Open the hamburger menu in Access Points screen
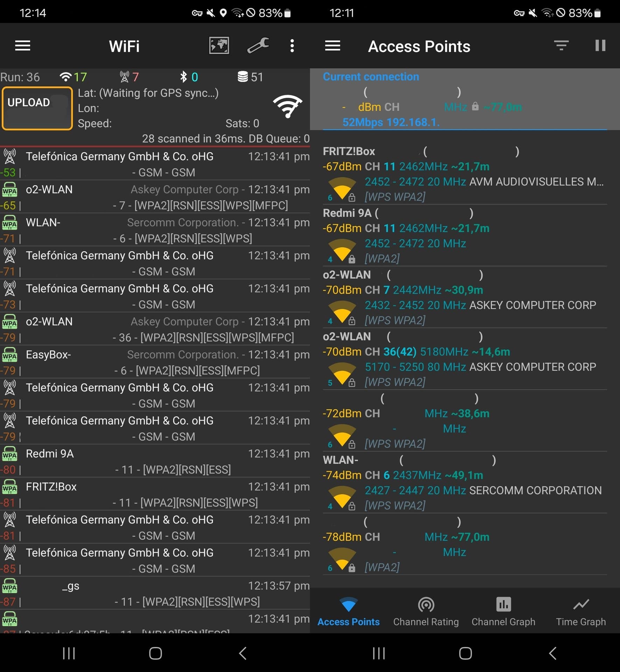The image size is (620, 672). point(332,46)
